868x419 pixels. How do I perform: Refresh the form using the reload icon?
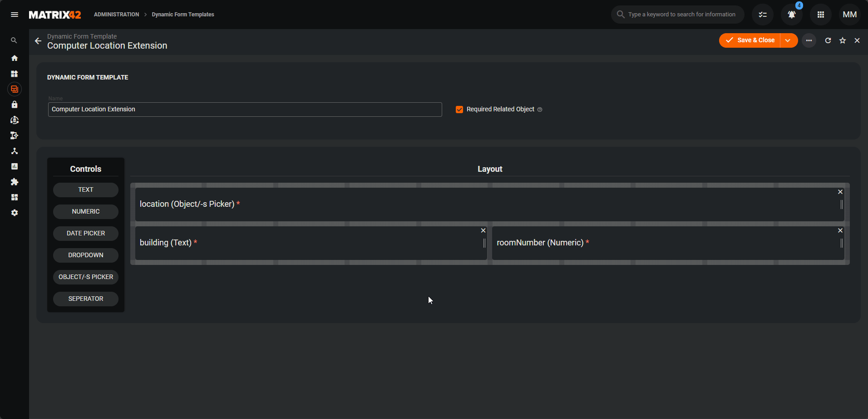828,40
